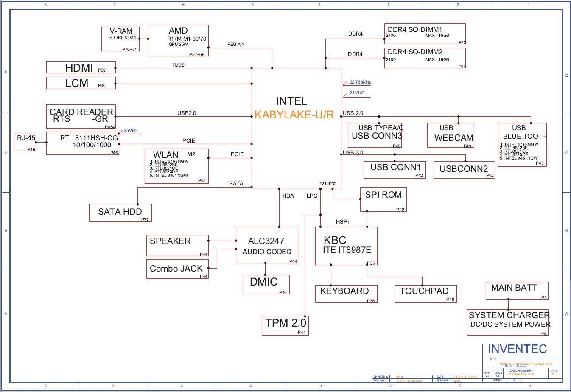
Task: Select the TPM 2.0 block
Action: click(x=285, y=326)
